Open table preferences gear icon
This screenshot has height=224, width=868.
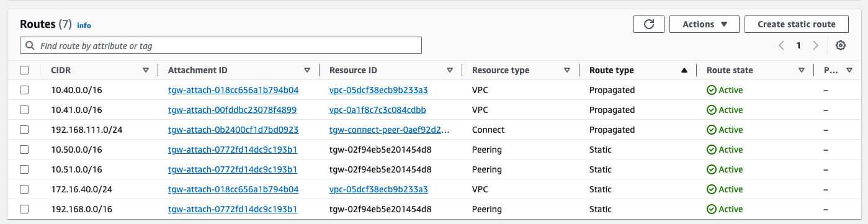click(x=841, y=45)
